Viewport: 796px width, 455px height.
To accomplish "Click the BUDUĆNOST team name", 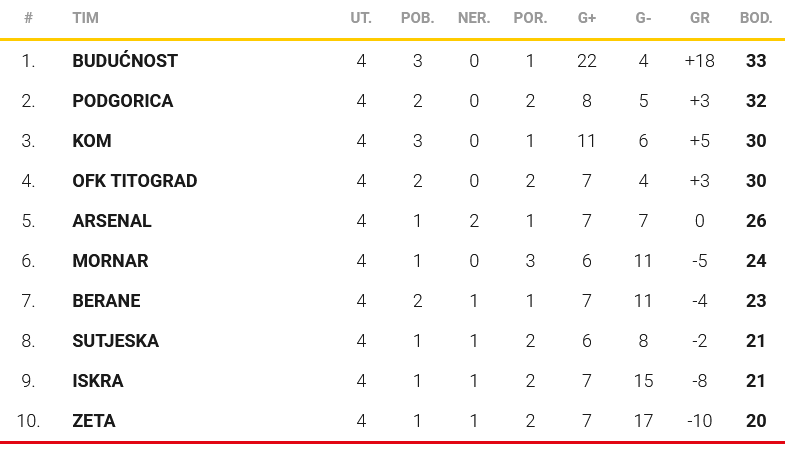I will tap(125, 61).
